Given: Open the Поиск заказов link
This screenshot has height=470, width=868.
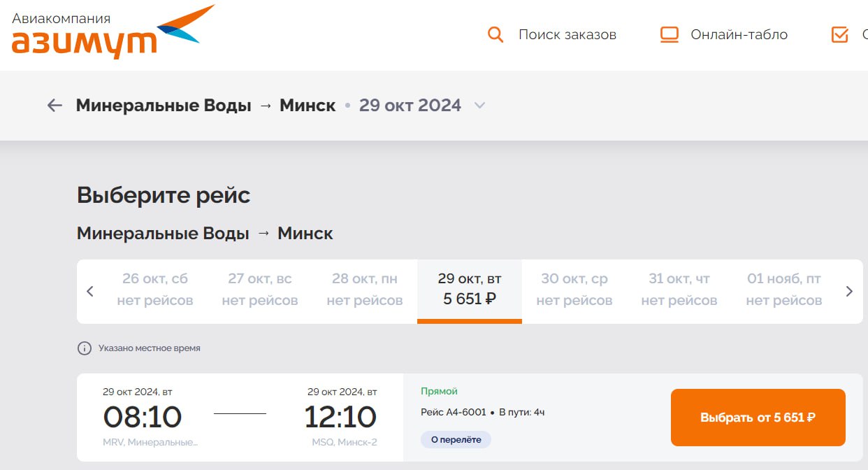Looking at the screenshot, I should (x=567, y=34).
